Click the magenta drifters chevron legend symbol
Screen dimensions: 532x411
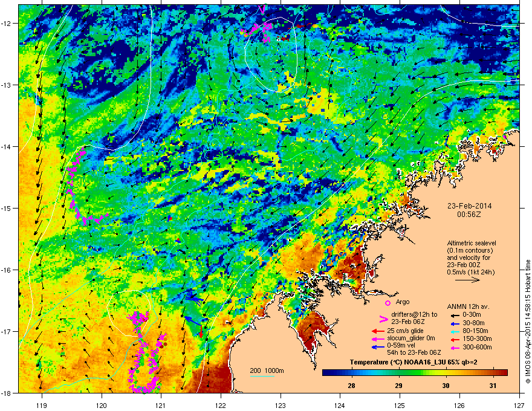[383, 319]
